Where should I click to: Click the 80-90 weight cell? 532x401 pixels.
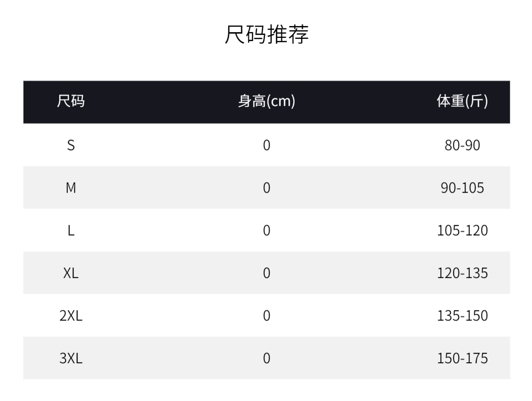tap(462, 145)
